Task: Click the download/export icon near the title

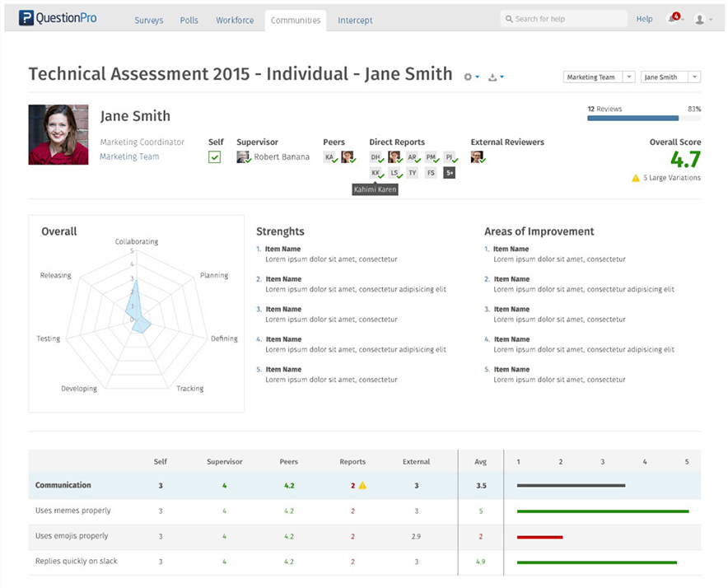Action: tap(492, 76)
